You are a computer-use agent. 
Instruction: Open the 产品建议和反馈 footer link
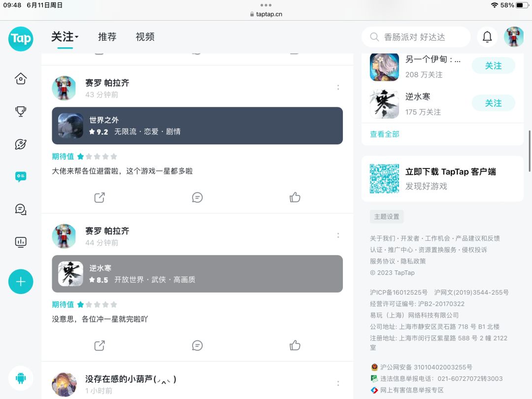tap(477, 238)
